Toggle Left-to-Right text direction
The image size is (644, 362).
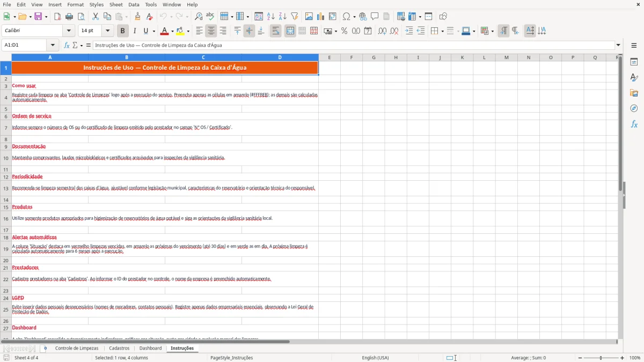pos(503,31)
